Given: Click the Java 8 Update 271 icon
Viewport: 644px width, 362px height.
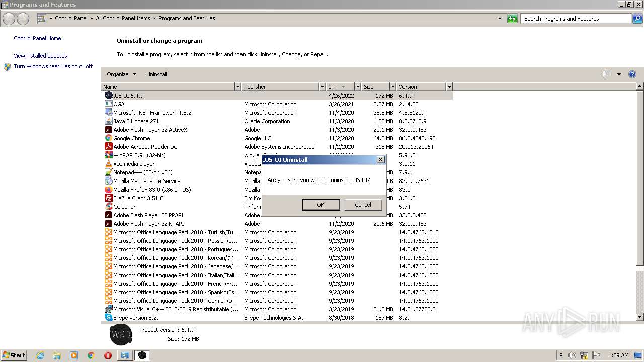Looking at the screenshot, I should click(109, 121).
